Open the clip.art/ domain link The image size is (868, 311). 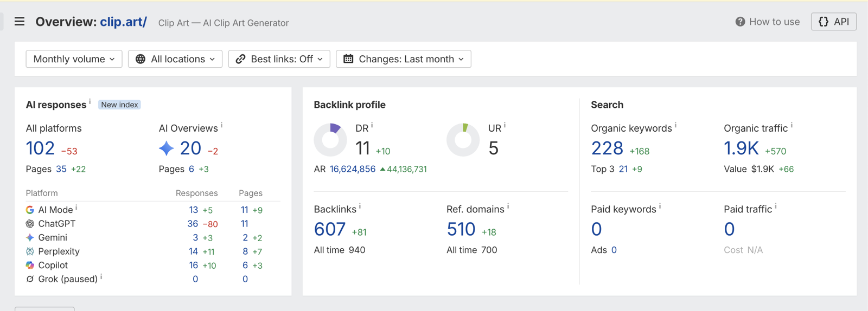(x=123, y=22)
